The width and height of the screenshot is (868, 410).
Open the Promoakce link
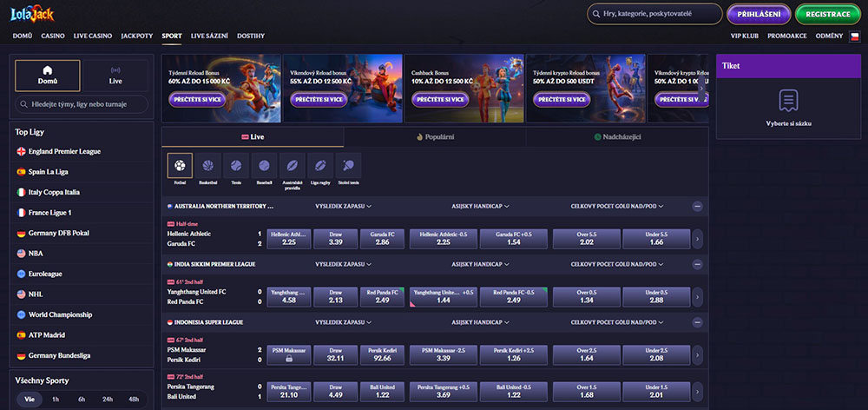tap(786, 36)
